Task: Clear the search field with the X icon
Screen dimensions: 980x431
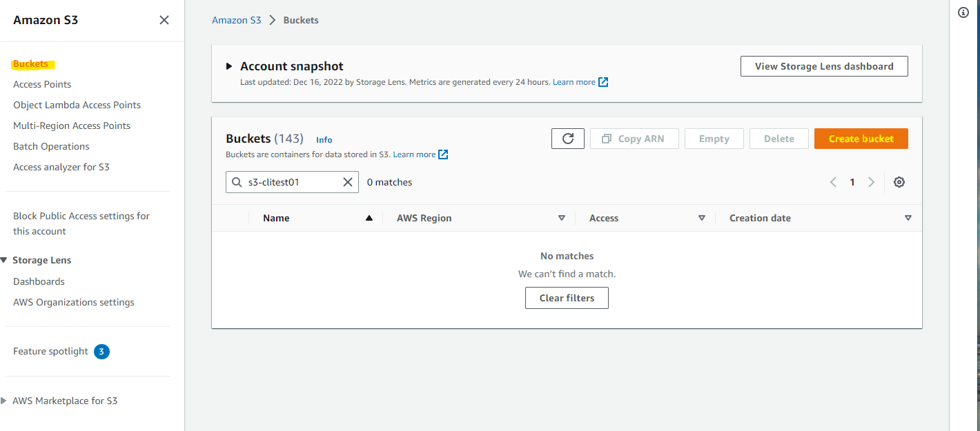Action: pos(347,181)
